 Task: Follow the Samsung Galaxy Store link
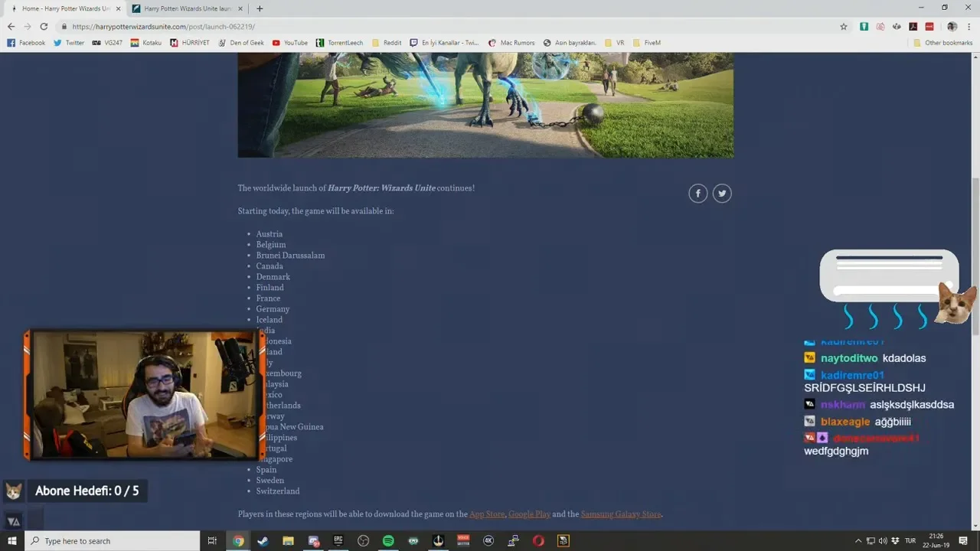click(621, 514)
